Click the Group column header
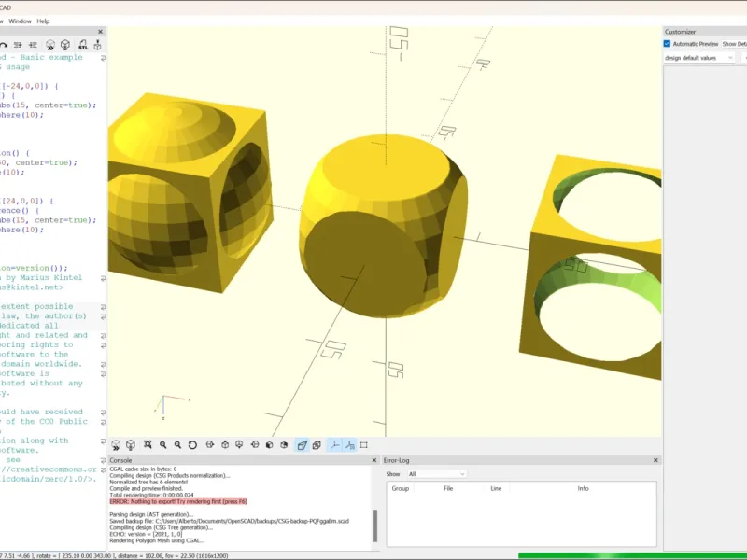747x560 pixels. pyautogui.click(x=401, y=488)
